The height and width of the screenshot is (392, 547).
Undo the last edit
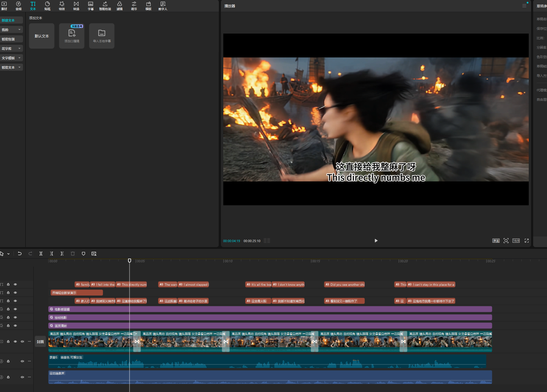(20, 254)
